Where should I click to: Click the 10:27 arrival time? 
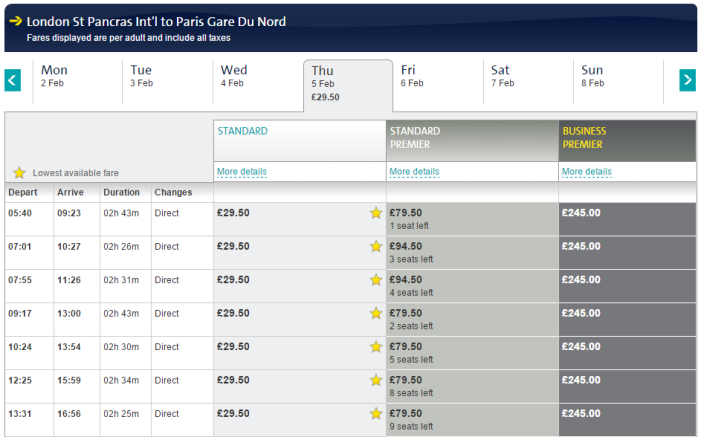point(69,246)
